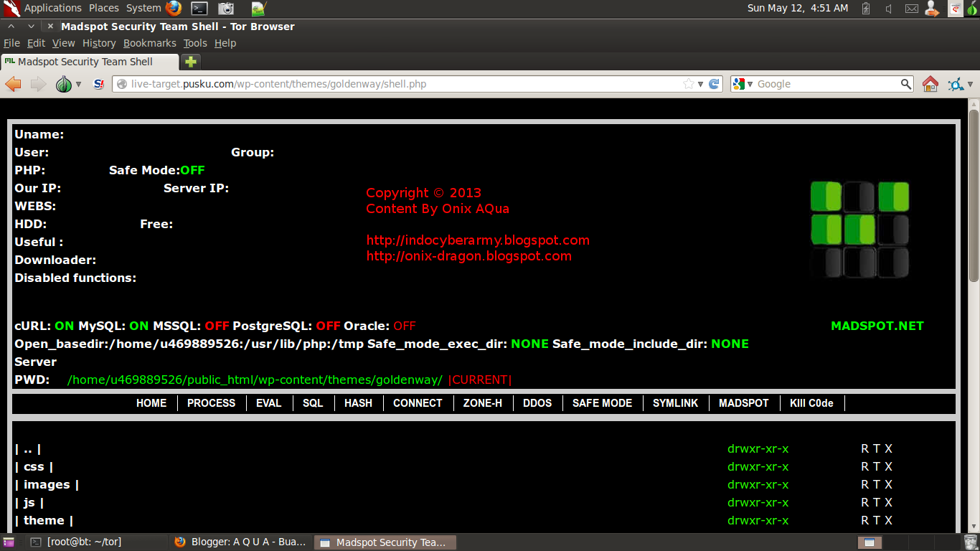The image size is (980, 551).
Task: Open the notepad launcher in the top panel
Action: [258, 8]
